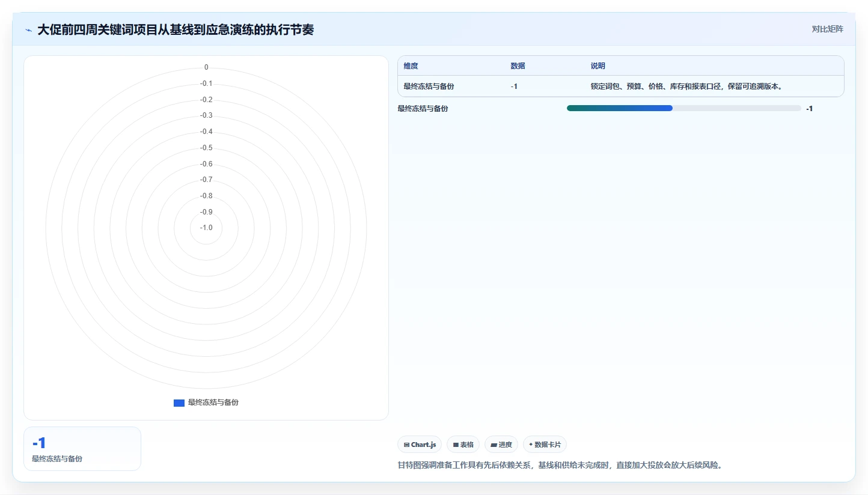
Task: Click the 最终冻结与备份 data card caption
Action: point(57,459)
